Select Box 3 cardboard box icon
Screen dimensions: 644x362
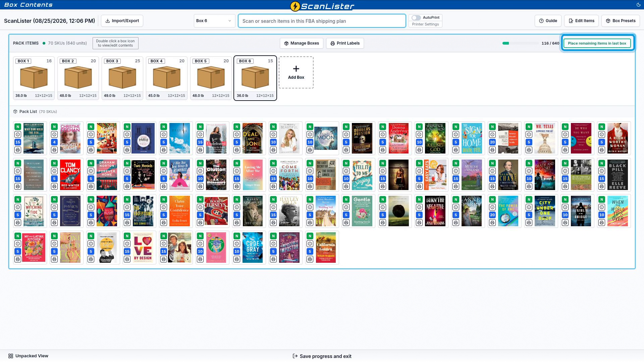coord(122,77)
